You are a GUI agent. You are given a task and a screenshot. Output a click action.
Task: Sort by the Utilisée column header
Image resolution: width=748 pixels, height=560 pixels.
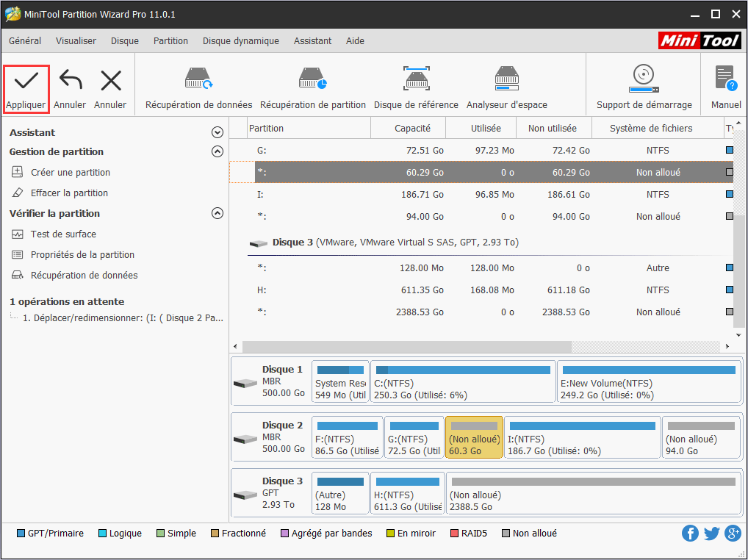pyautogui.click(x=481, y=129)
